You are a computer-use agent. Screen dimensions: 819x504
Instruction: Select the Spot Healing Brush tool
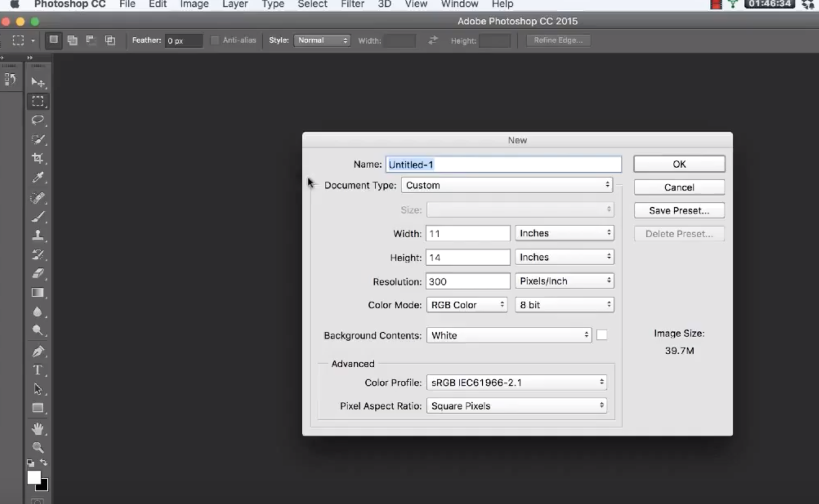(38, 198)
